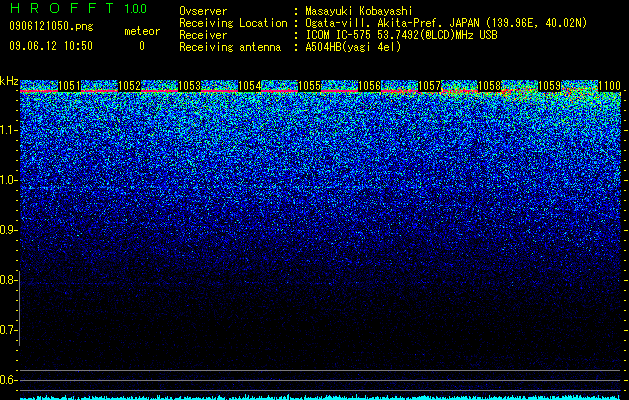This screenshot has height=400, width=629.
Task: Click the 1056 time marker
Action: [x=369, y=85]
